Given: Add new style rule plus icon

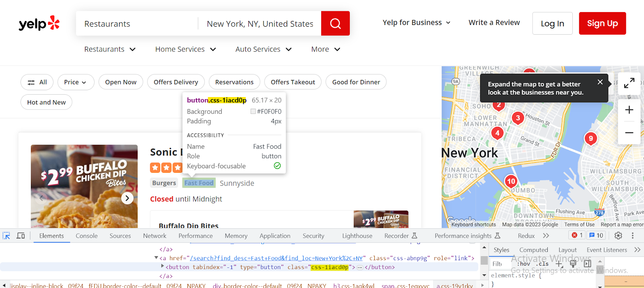Looking at the screenshot, I should 559,264.
